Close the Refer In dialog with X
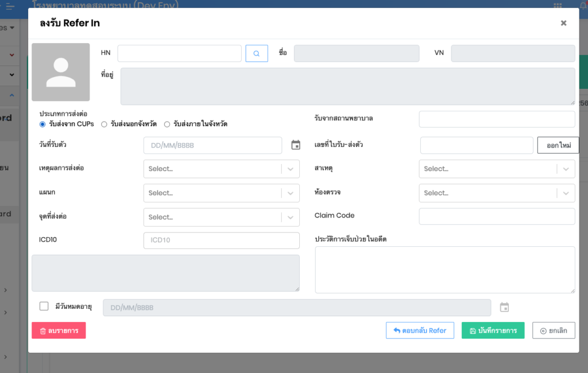This screenshot has width=588, height=373. pyautogui.click(x=563, y=23)
